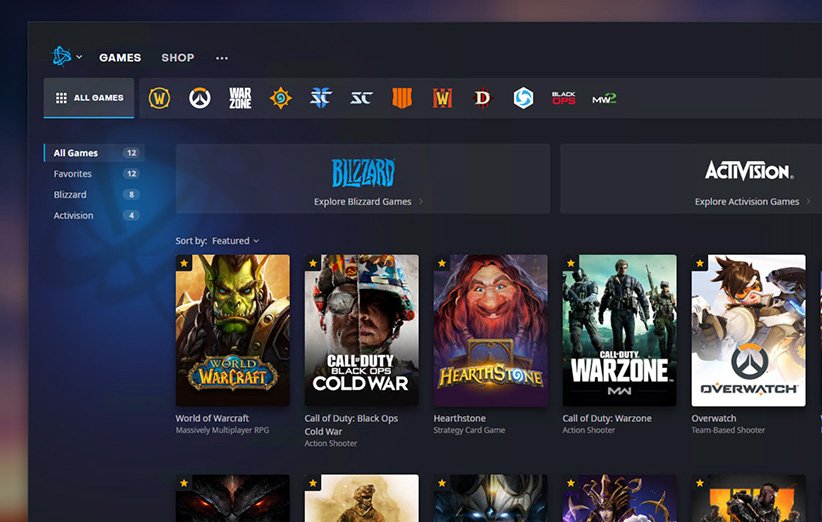Screen dimensions: 822x522
Task: Open Hearthstone cover art
Action: (491, 331)
